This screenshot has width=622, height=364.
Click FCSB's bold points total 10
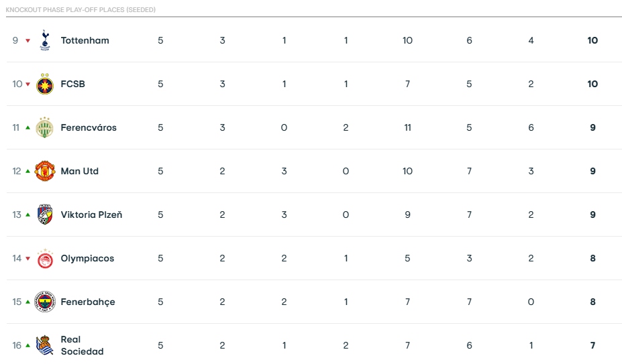(x=592, y=84)
